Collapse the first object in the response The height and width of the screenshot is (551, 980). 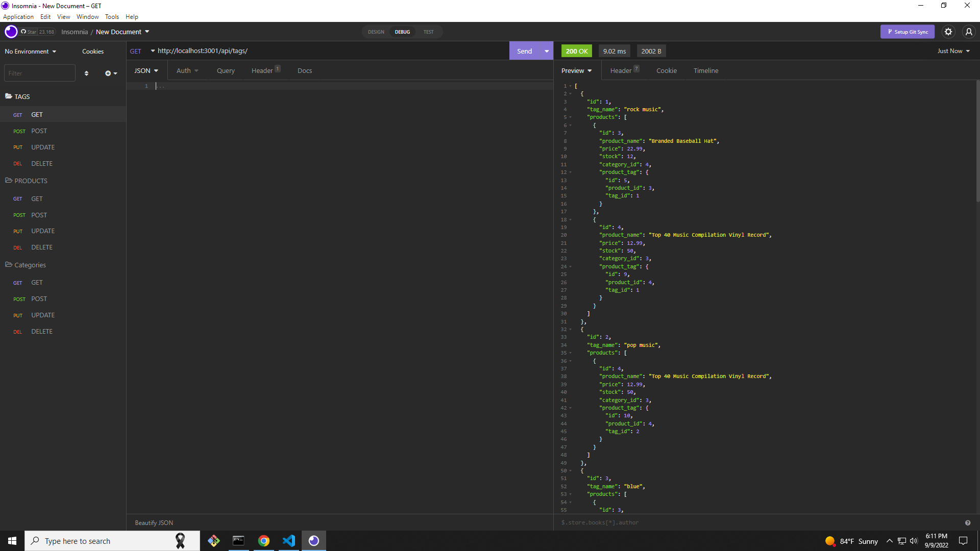(x=570, y=93)
